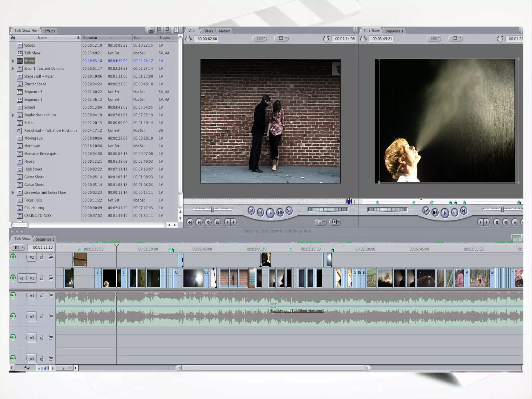Screen dimensions: 532x399
Task: Switch to Effects tab in Browser
Action: (x=50, y=31)
